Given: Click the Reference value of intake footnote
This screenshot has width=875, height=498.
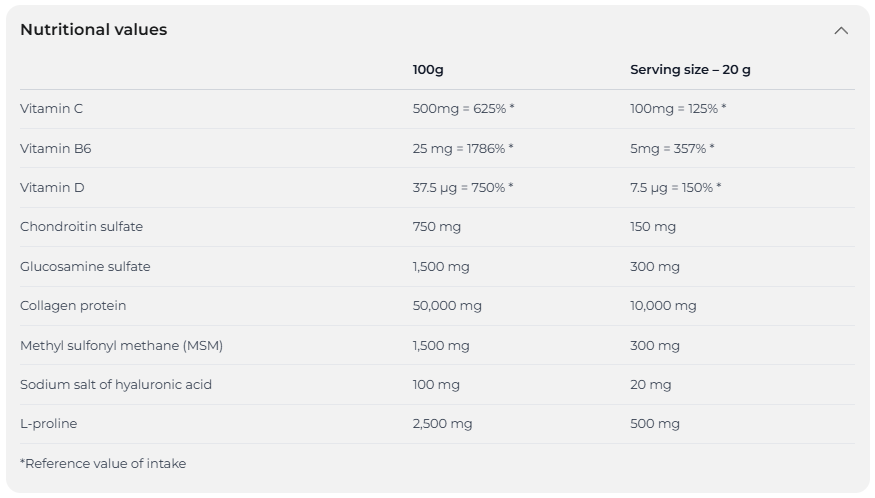Looking at the screenshot, I should tap(103, 463).
